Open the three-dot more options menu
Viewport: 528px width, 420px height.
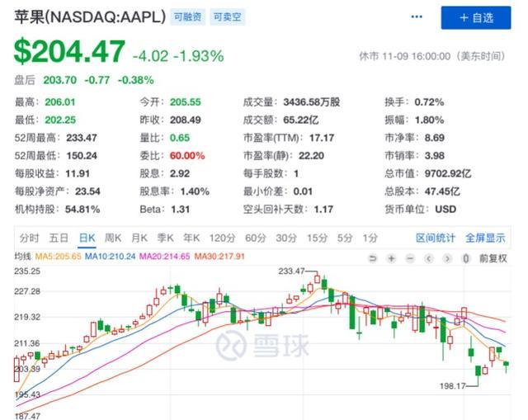(x=417, y=17)
